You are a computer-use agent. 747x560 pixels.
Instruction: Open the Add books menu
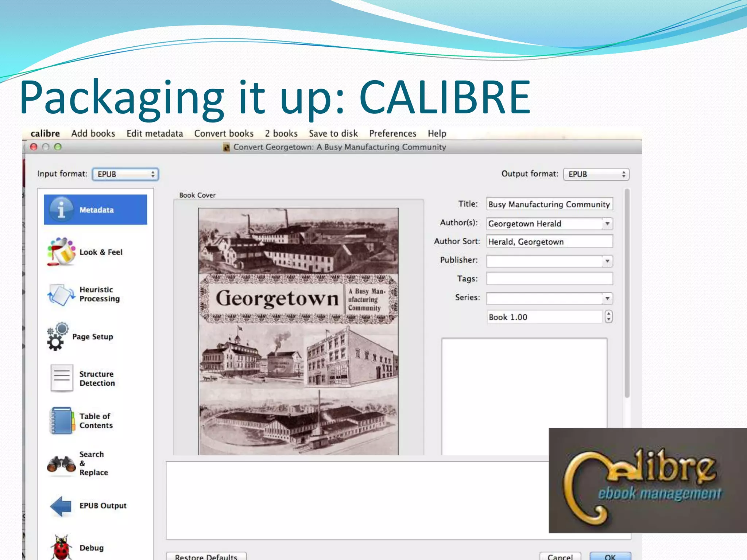pos(93,133)
